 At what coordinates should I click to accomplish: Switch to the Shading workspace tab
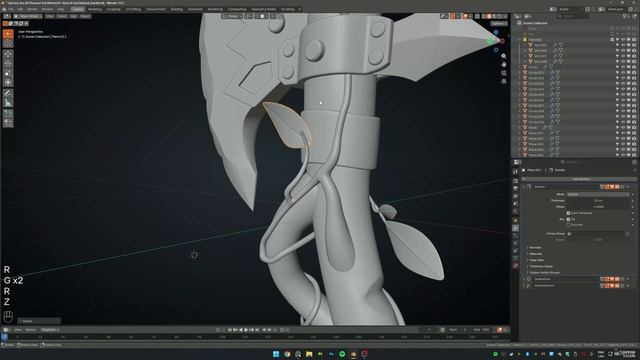(x=177, y=9)
